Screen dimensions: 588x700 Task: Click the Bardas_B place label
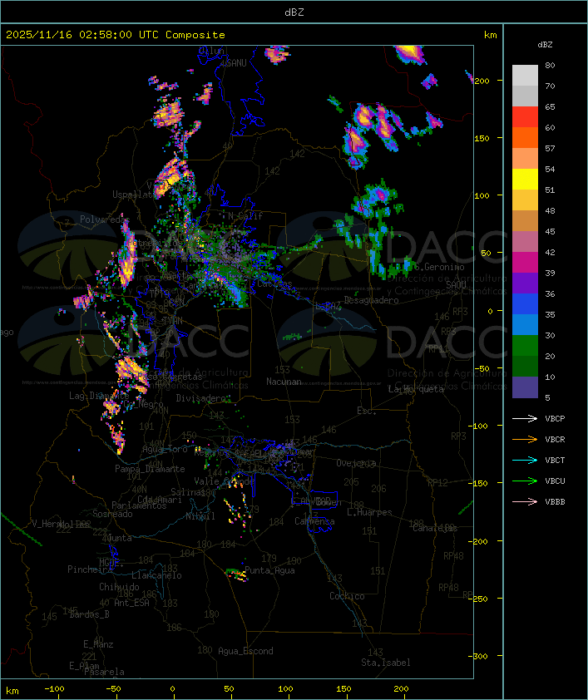(x=89, y=614)
